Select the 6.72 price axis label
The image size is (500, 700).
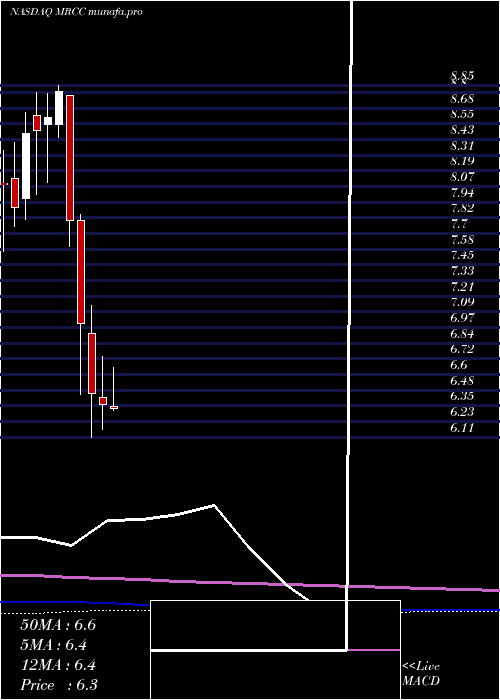click(x=462, y=349)
